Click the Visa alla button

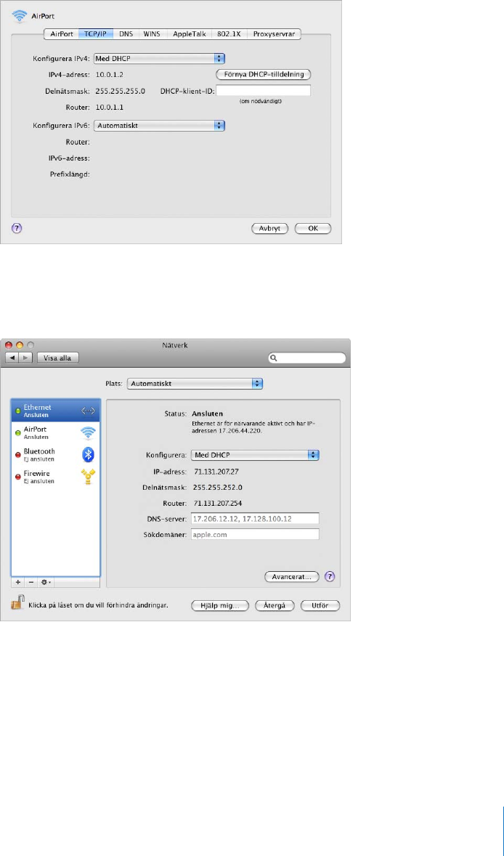58,358
